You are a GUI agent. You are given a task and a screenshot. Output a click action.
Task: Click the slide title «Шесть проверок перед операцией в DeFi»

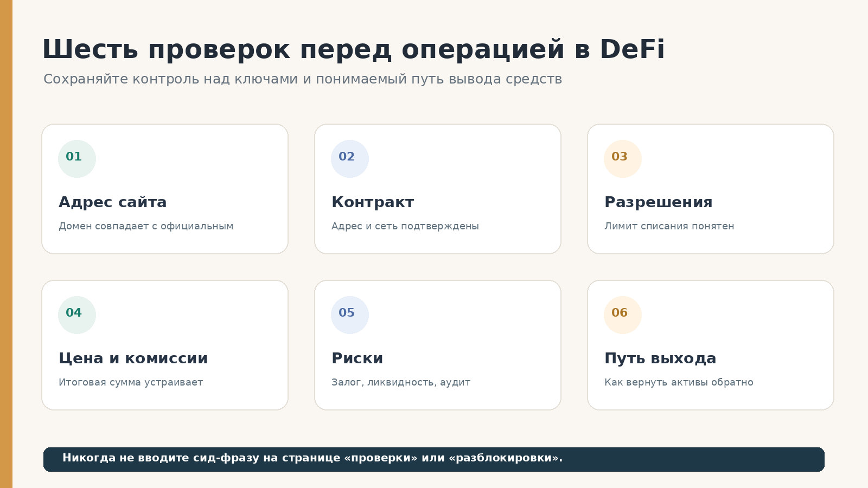click(354, 50)
